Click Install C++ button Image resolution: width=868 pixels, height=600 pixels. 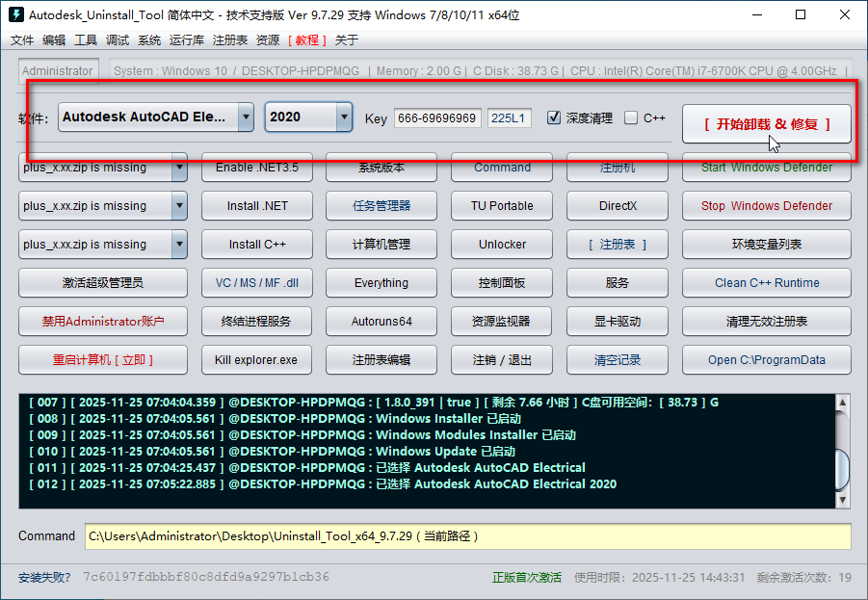click(x=257, y=244)
